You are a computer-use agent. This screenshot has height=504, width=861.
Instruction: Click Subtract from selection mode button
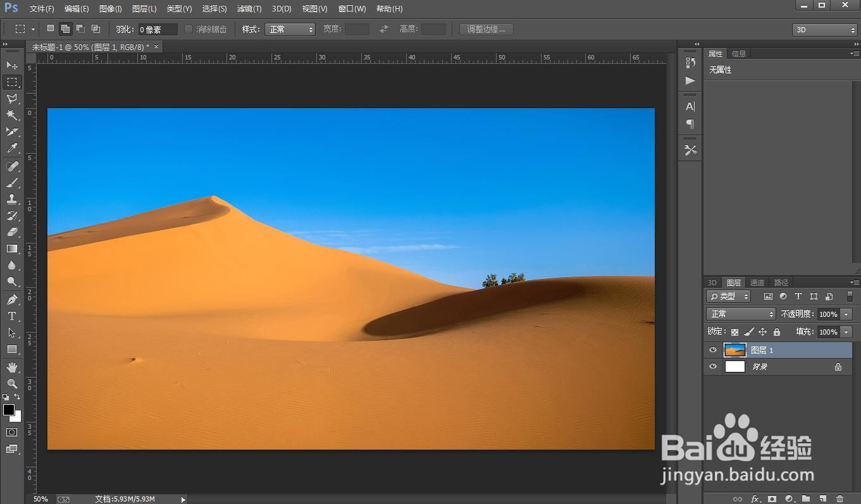[80, 29]
